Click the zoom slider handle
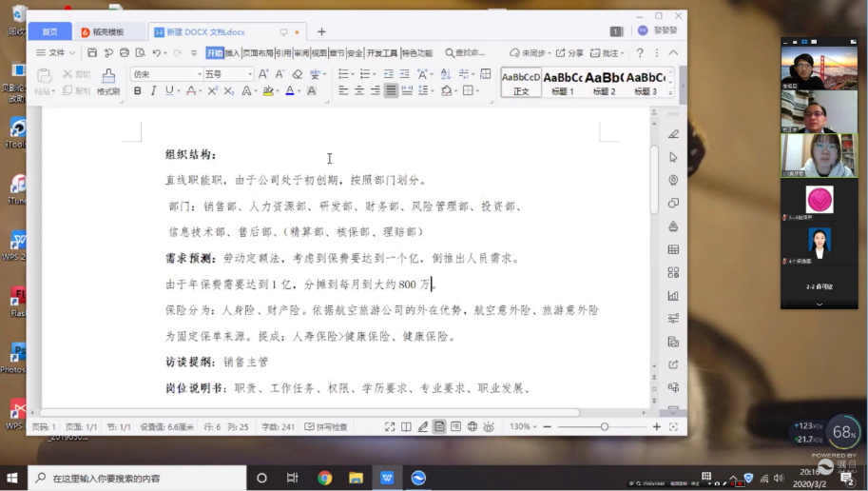868x491 pixels. pos(604,427)
